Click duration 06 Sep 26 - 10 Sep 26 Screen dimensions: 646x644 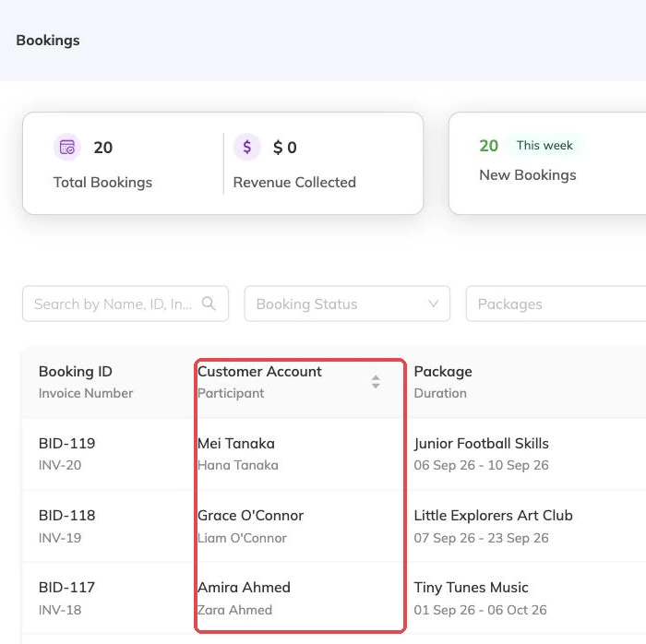point(481,465)
